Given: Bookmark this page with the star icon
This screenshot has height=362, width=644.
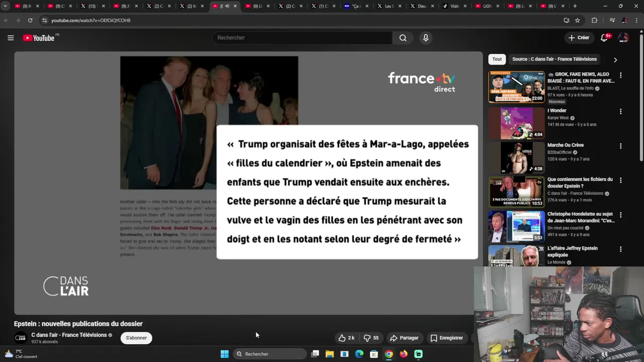Looking at the screenshot, I should pyautogui.click(x=578, y=20).
